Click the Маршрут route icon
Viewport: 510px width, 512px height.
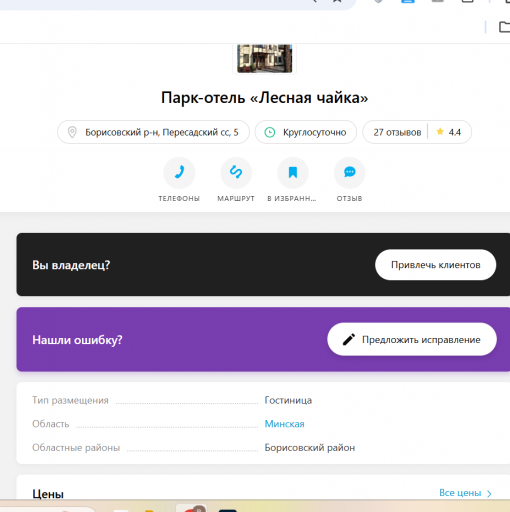click(x=236, y=172)
